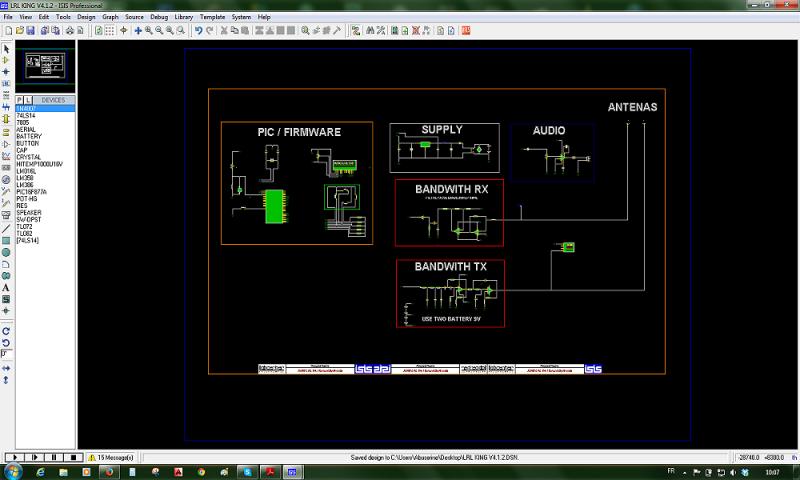Redo the last undone change
Screen dimensions: 800x480
(x=209, y=31)
